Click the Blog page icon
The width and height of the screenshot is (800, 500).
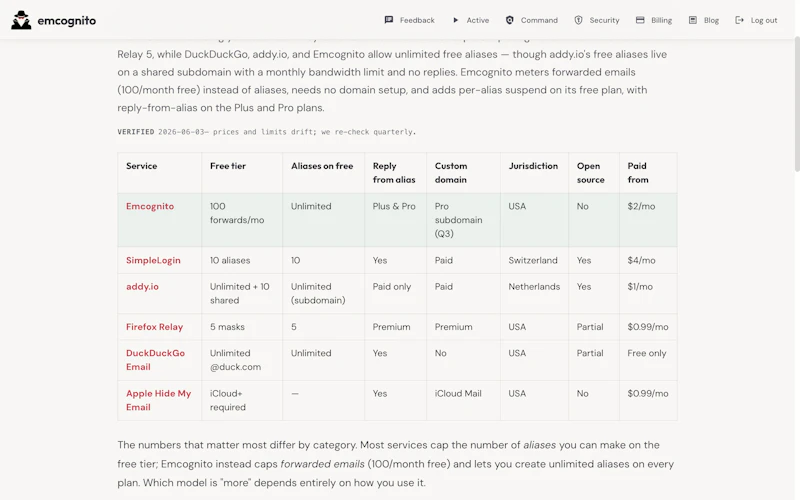click(x=693, y=20)
